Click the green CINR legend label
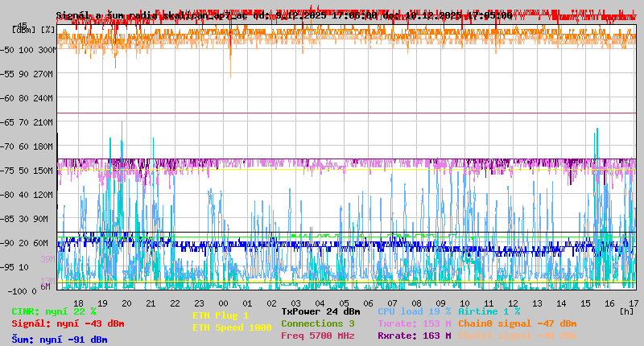The width and height of the screenshot is (644, 346). click(x=54, y=311)
